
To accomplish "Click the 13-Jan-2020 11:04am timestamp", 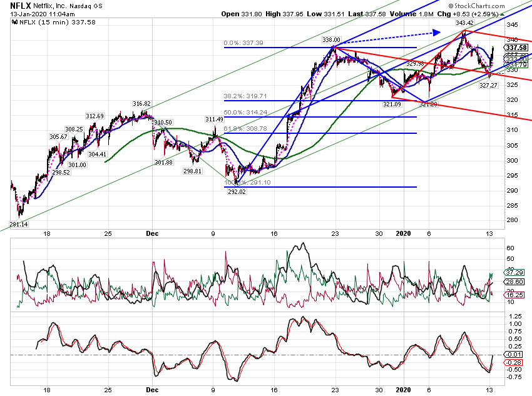I will click(x=43, y=14).
